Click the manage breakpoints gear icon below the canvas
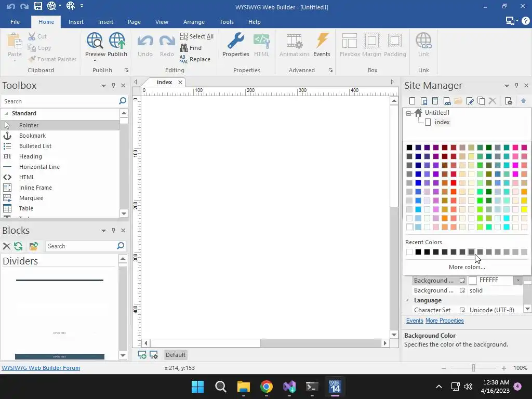The image size is (532, 399). tap(154, 355)
